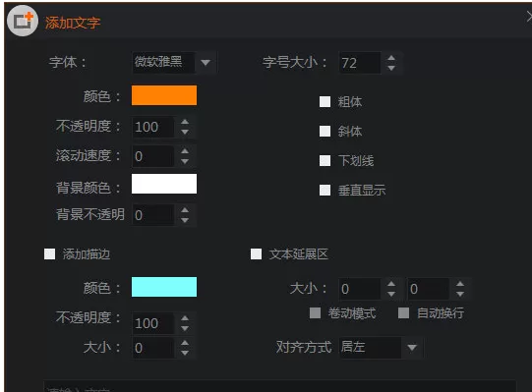This screenshot has width=532, height=392.
Task: Increase 字号大小 with the up arrow
Action: pyautogui.click(x=391, y=58)
